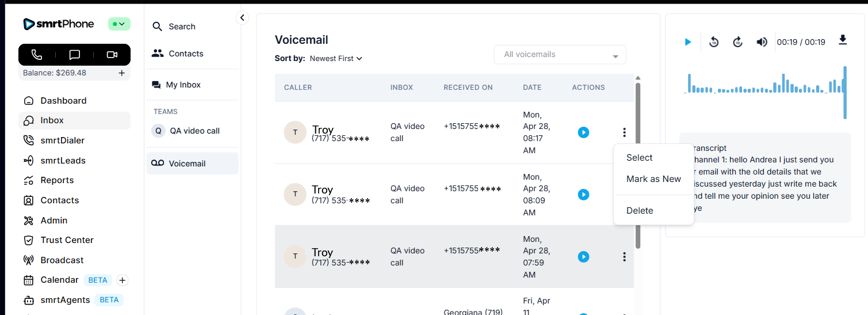This screenshot has width=868, height=315.
Task: Play Troy's 08:09 AM voicemail
Action: (583, 195)
